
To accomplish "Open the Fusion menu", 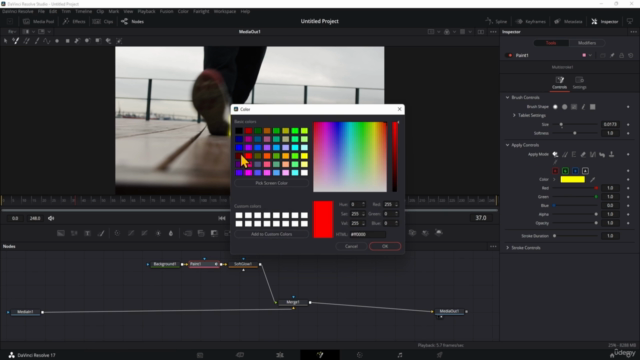I will tap(167, 11).
